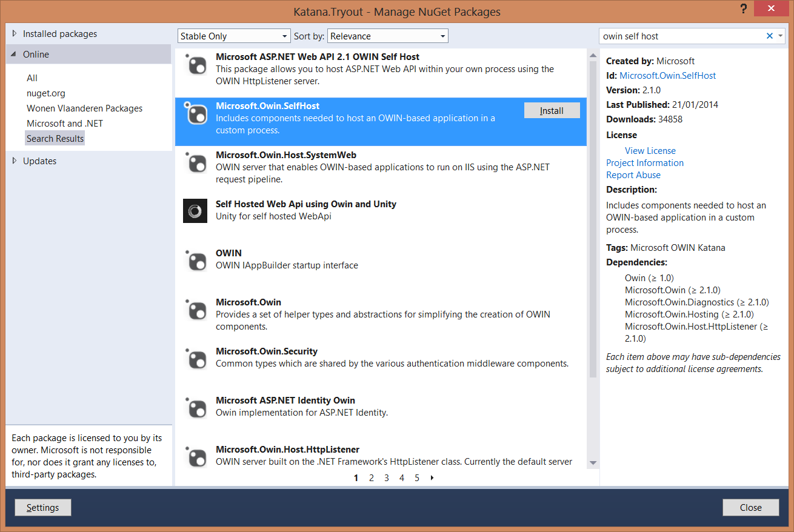
Task: Click the Microsoft ASP.NET Web API OWIN Self Host package icon
Action: pyautogui.click(x=195, y=63)
